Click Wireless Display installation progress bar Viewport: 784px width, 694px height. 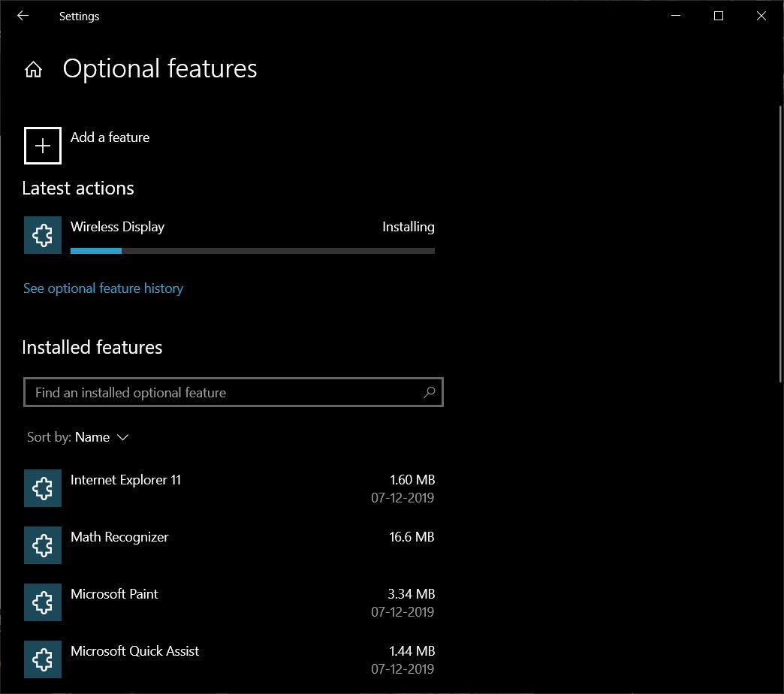click(x=252, y=251)
